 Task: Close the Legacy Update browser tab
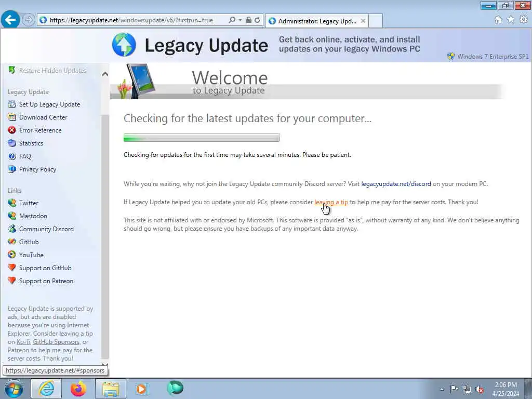pyautogui.click(x=363, y=21)
